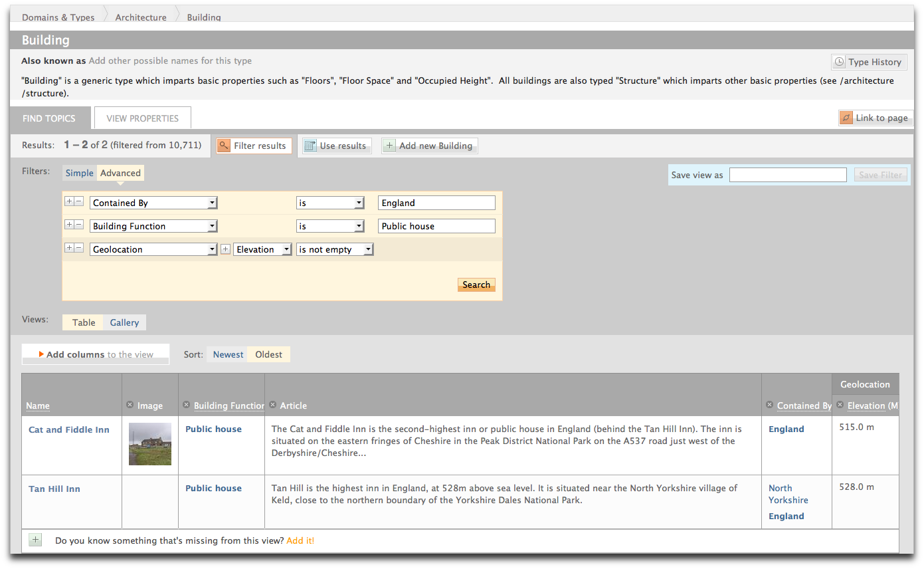Click the 'Add it!' link
Image resolution: width=924 pixels, height=569 pixels.
coord(300,540)
